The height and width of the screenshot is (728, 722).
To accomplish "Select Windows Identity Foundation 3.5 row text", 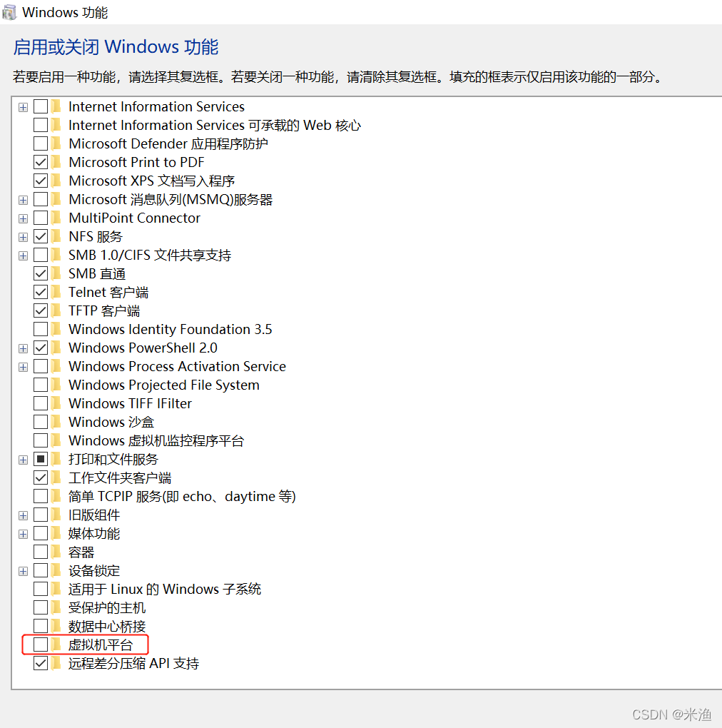I will [171, 329].
